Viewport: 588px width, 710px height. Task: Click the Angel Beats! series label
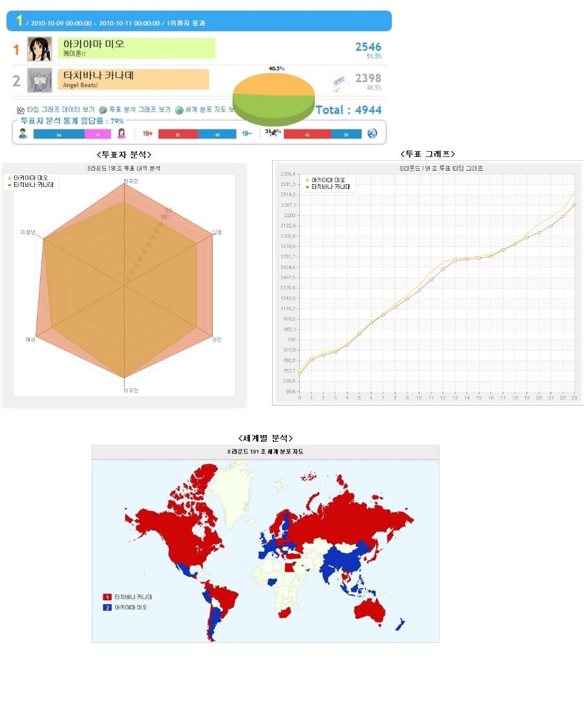click(x=80, y=85)
